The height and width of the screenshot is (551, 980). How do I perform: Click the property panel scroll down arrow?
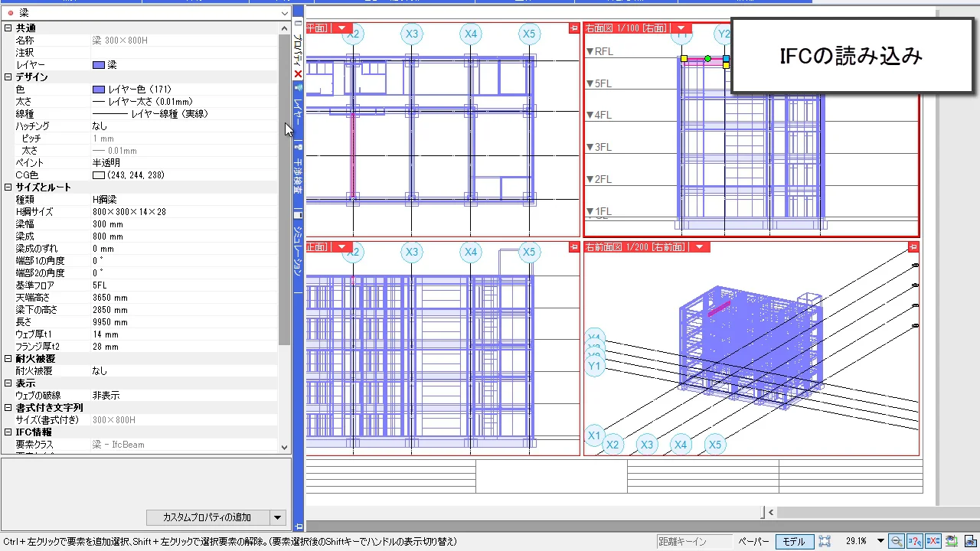coord(284,448)
